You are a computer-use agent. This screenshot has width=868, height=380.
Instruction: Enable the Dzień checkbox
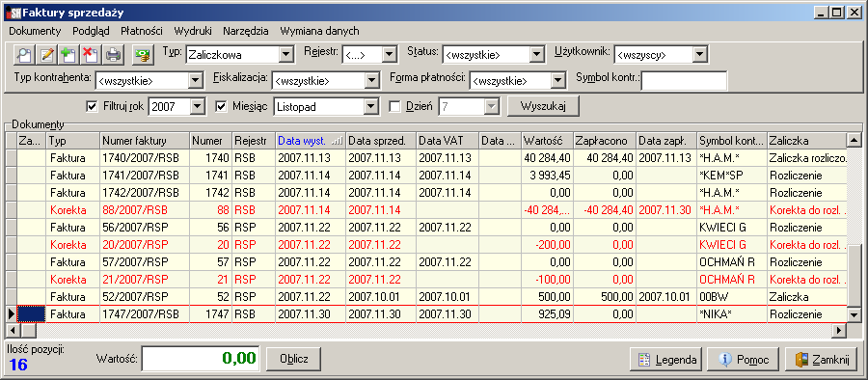[394, 106]
